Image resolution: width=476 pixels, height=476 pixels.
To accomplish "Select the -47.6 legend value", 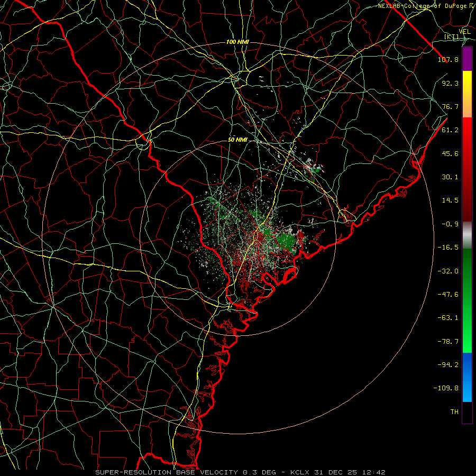I will pyautogui.click(x=448, y=295).
